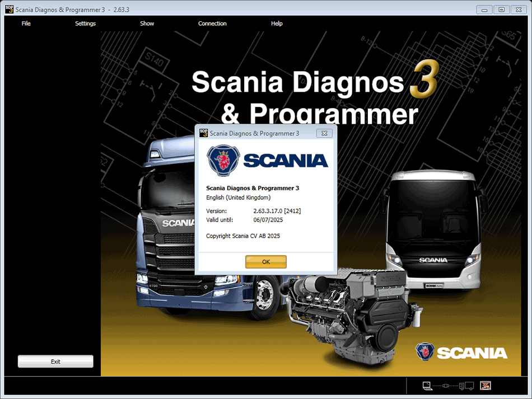Click Copyright Scania CV AB 2025 text
This screenshot has width=532, height=399.
(243, 236)
